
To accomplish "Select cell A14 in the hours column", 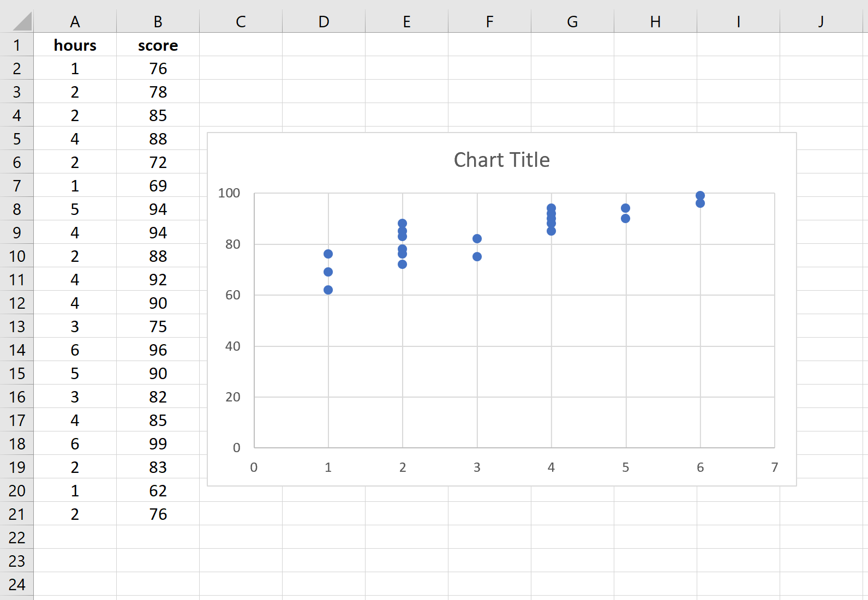I will [x=75, y=350].
